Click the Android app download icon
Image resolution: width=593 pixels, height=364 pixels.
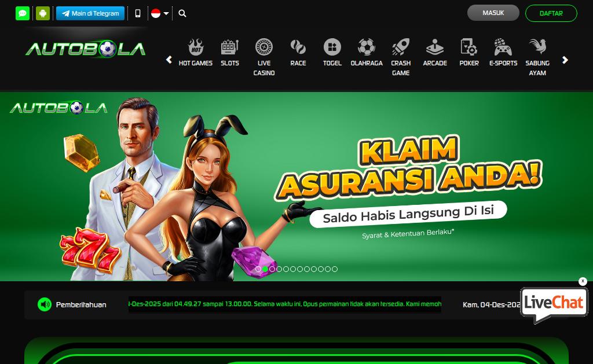point(43,13)
